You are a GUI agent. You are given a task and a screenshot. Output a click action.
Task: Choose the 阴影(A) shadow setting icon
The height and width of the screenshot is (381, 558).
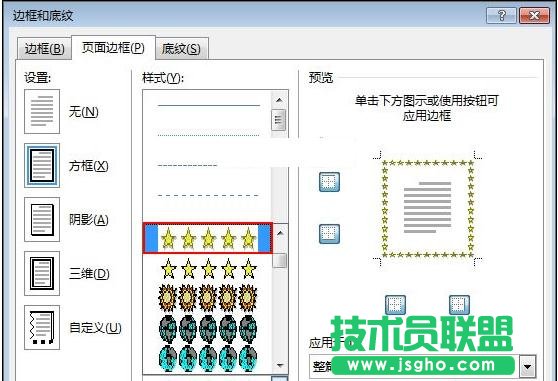coord(42,219)
